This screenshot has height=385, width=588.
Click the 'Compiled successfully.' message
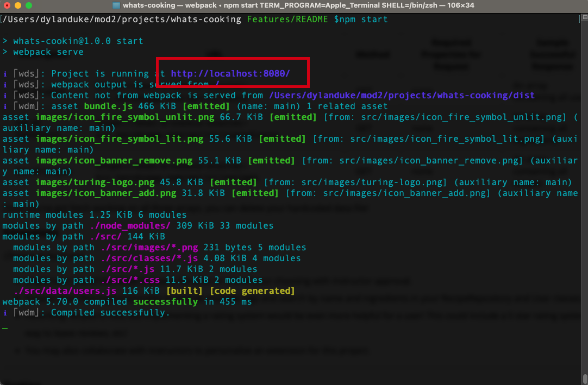[110, 312]
